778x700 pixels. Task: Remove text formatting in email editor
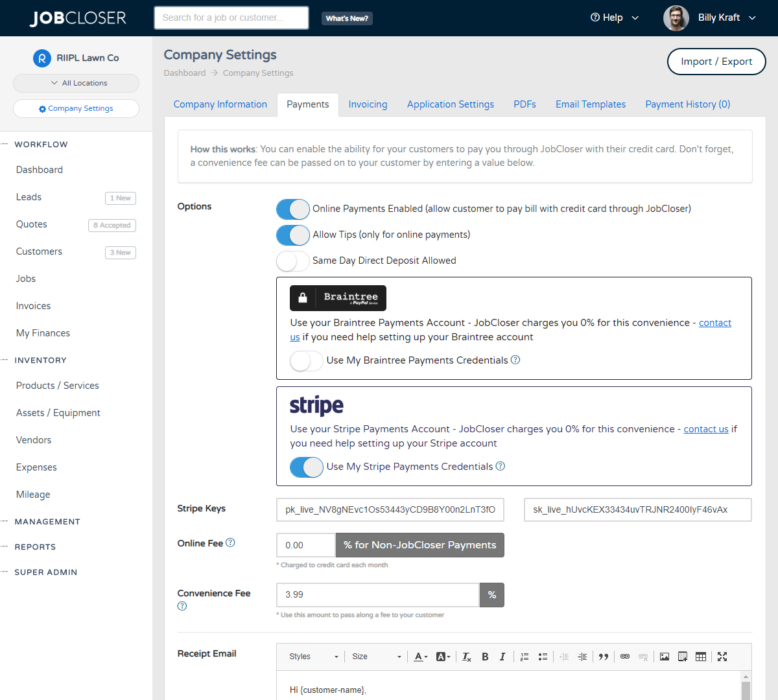click(466, 657)
